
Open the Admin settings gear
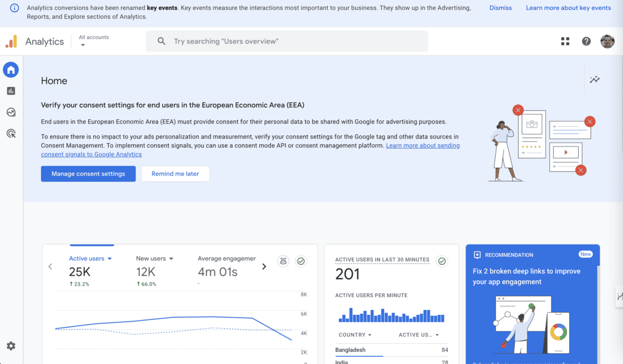pyautogui.click(x=11, y=346)
